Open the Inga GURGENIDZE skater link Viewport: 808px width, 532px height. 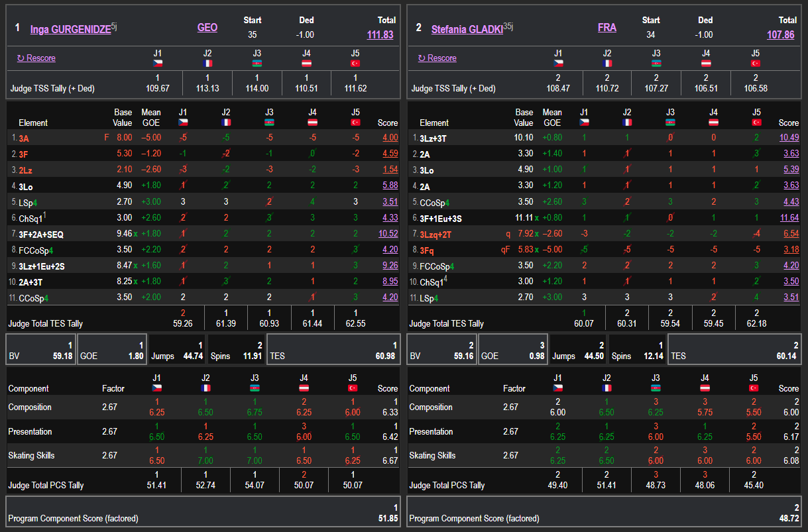[70, 29]
